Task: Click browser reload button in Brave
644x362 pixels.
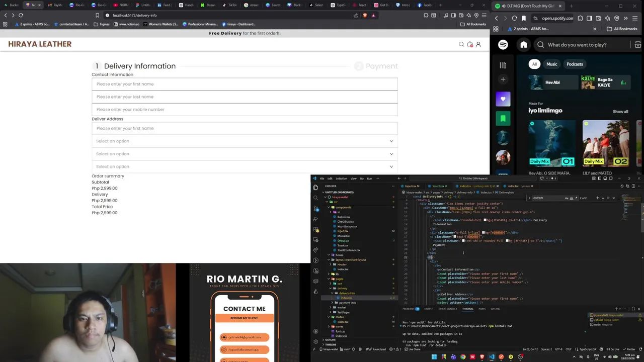Action: 21,15
